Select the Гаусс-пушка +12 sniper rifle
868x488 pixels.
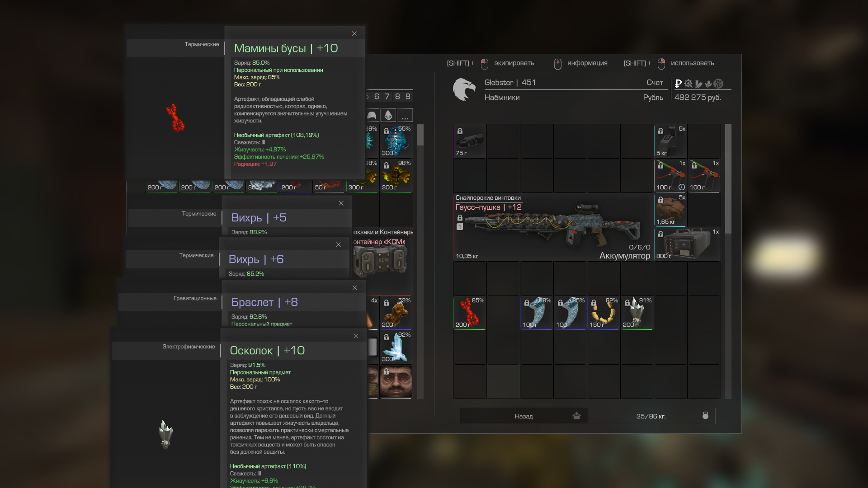553,227
